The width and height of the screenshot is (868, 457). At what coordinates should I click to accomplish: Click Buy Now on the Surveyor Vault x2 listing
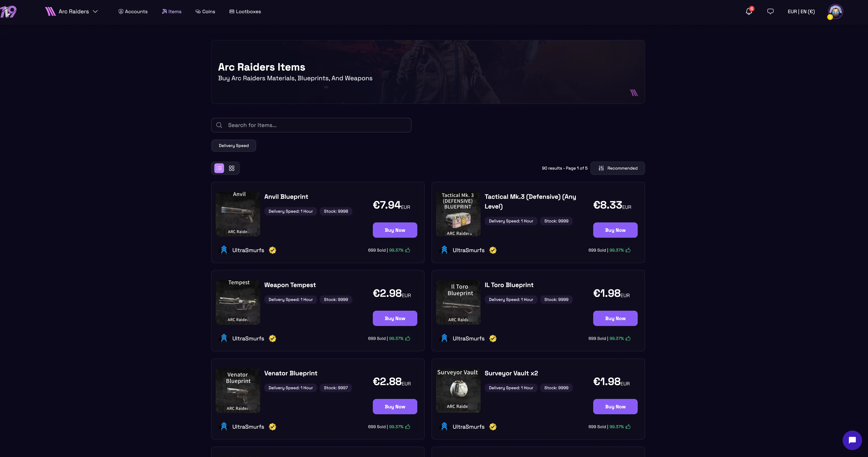(x=615, y=406)
